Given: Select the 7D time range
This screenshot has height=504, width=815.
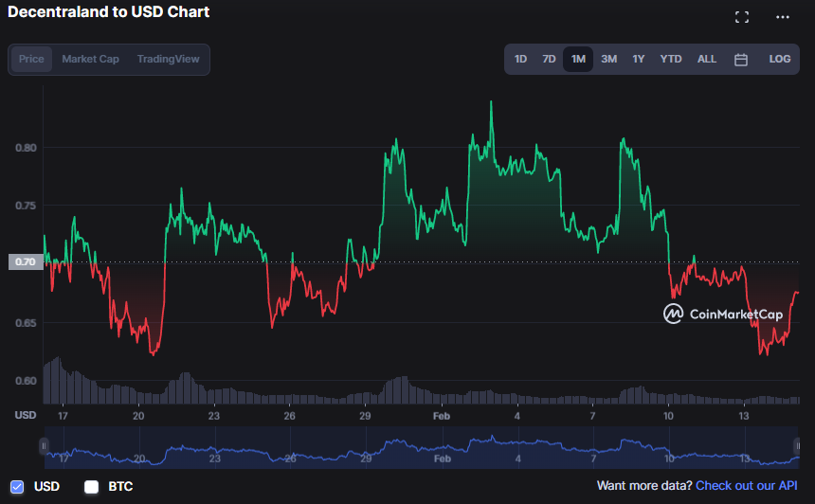Looking at the screenshot, I should click(x=549, y=60).
